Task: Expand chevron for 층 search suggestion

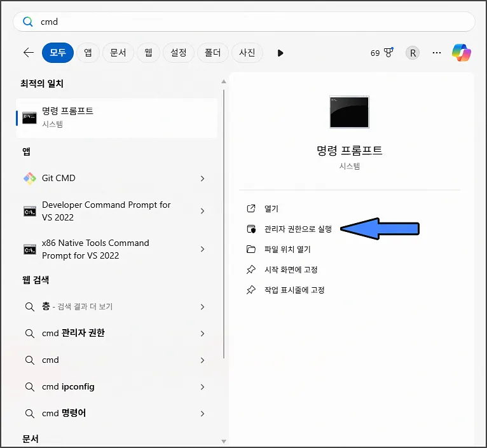Action: [x=203, y=307]
